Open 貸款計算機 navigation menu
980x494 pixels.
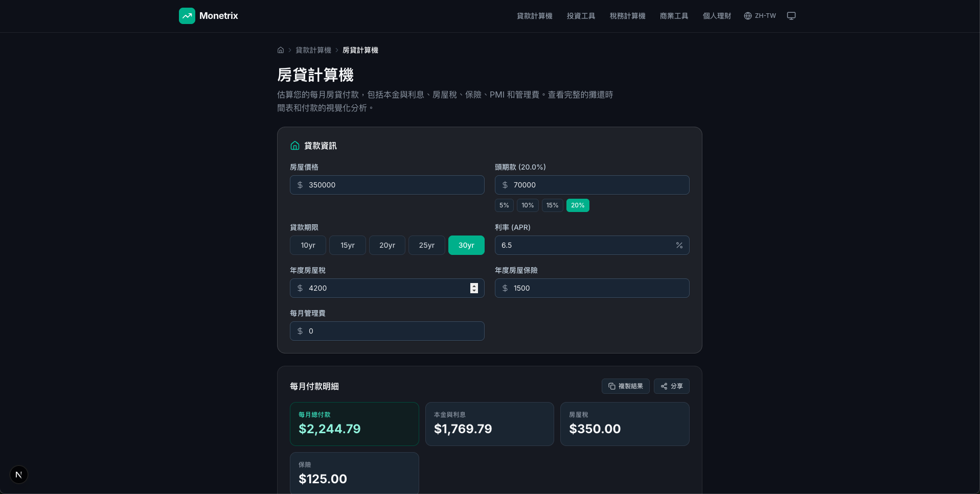pos(535,16)
